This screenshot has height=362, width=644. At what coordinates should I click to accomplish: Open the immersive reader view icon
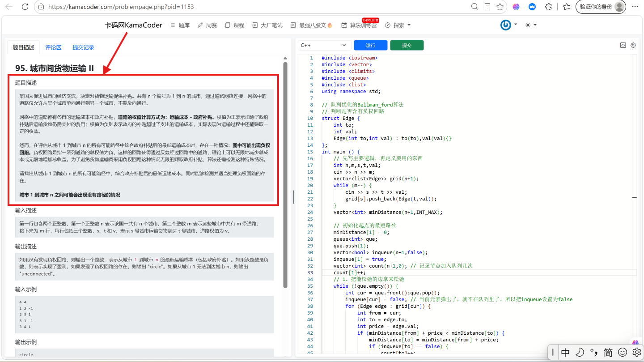[487, 7]
